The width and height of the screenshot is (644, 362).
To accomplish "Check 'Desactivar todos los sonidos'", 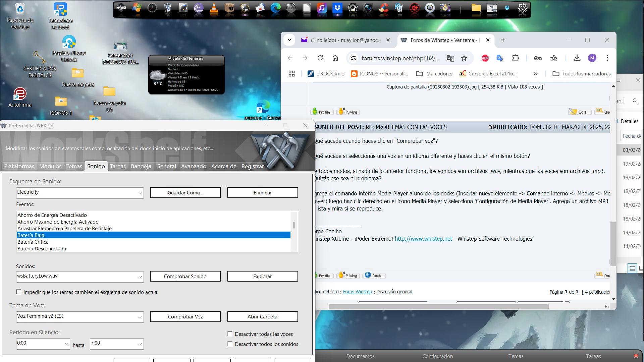I will pos(230,344).
